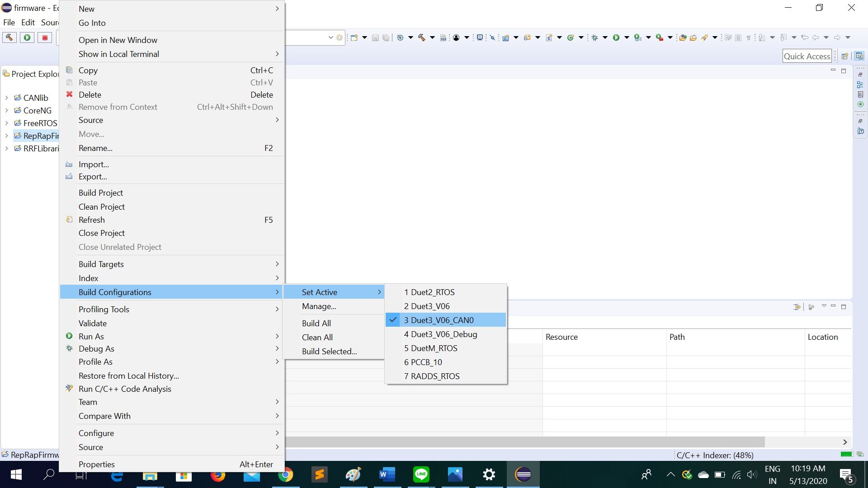Click the Back navigation arrow icon
The image size is (868, 488).
[816, 38]
